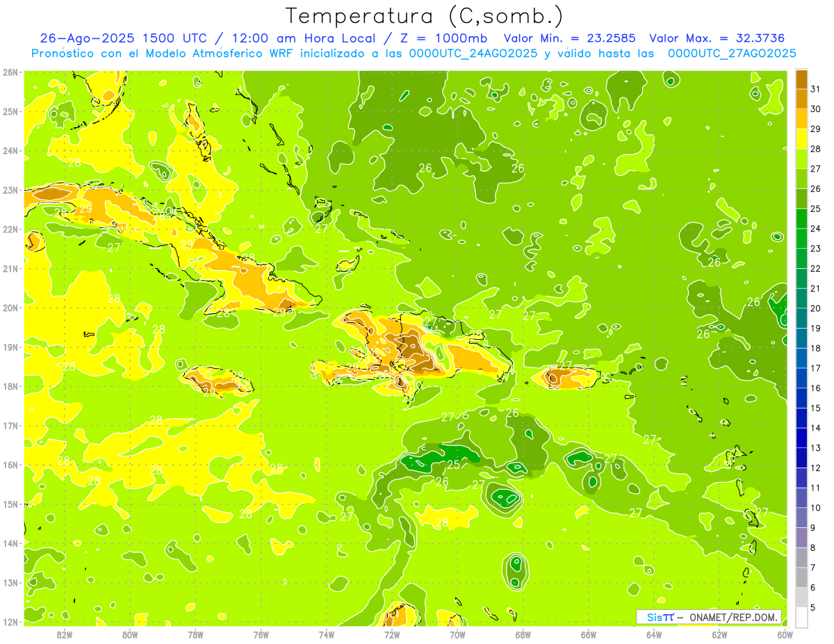
Task: Click the "14N" latitude axis label
Action: tap(10, 543)
